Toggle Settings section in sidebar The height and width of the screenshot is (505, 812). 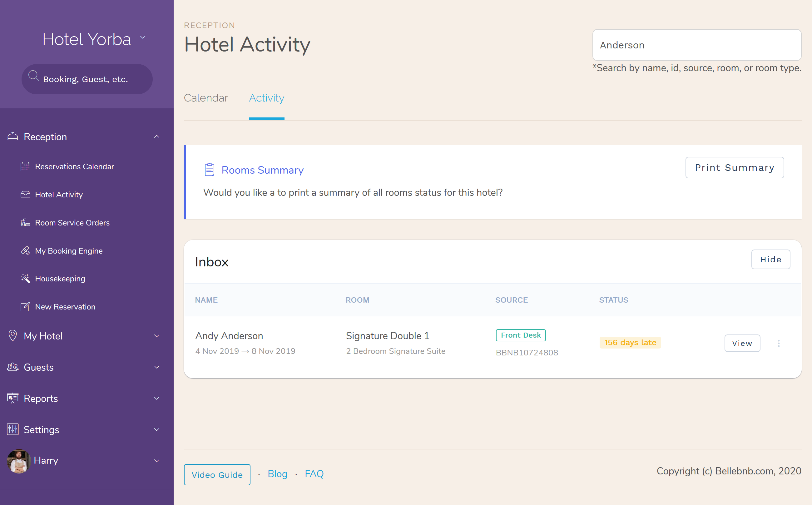tap(87, 430)
